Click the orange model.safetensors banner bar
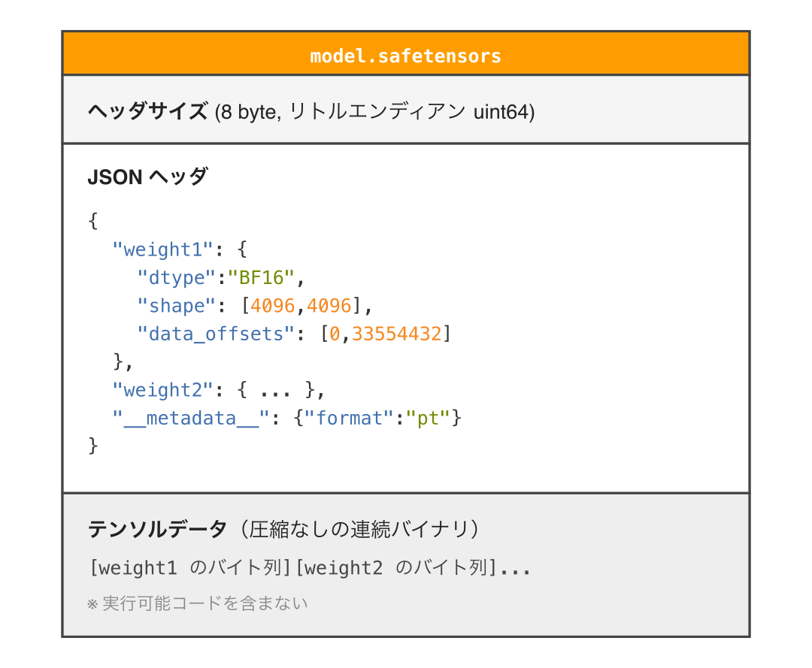The height and width of the screenshot is (668, 812). coord(406,54)
